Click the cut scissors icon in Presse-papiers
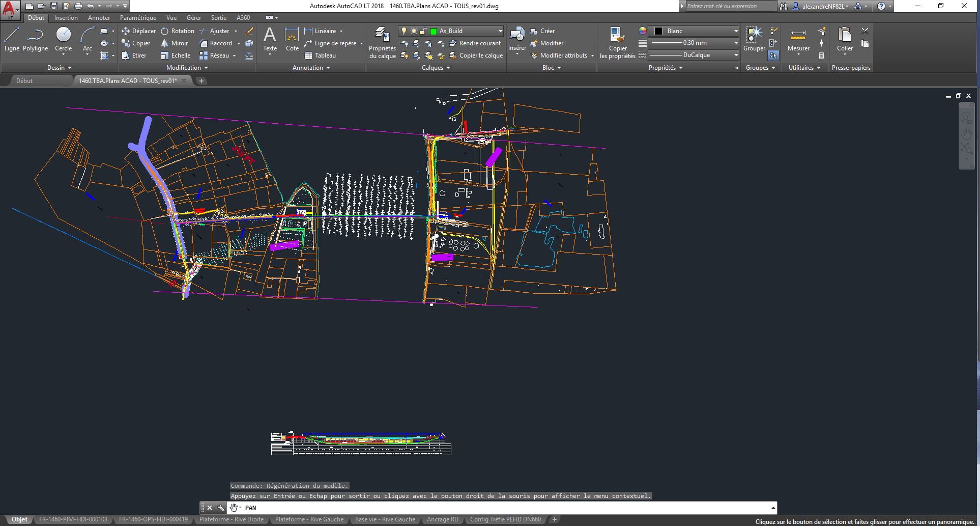 coord(865,31)
